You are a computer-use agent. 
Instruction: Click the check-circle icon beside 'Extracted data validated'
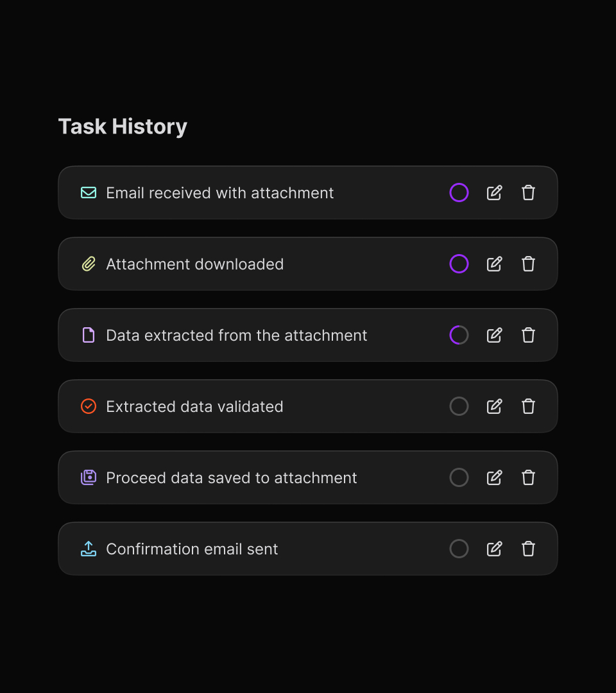[88, 406]
